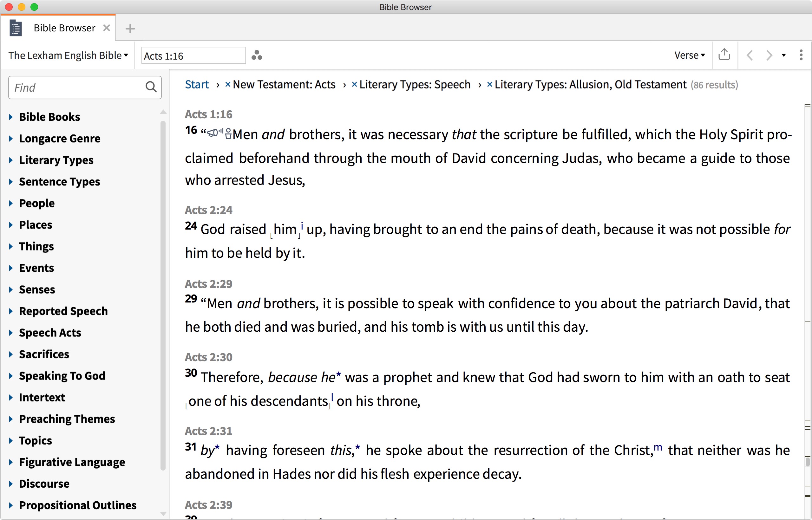812x520 pixels.
Task: Click the sidebar scroll-down arrow
Action: (163, 514)
